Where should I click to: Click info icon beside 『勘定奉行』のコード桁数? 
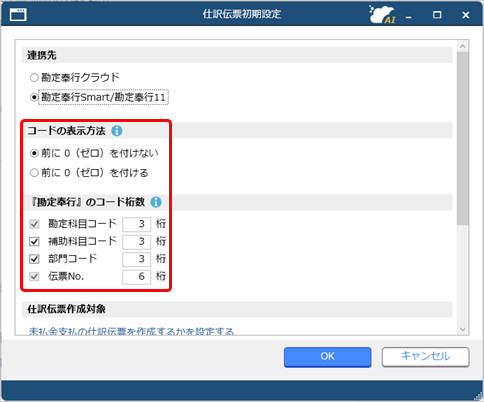(156, 202)
